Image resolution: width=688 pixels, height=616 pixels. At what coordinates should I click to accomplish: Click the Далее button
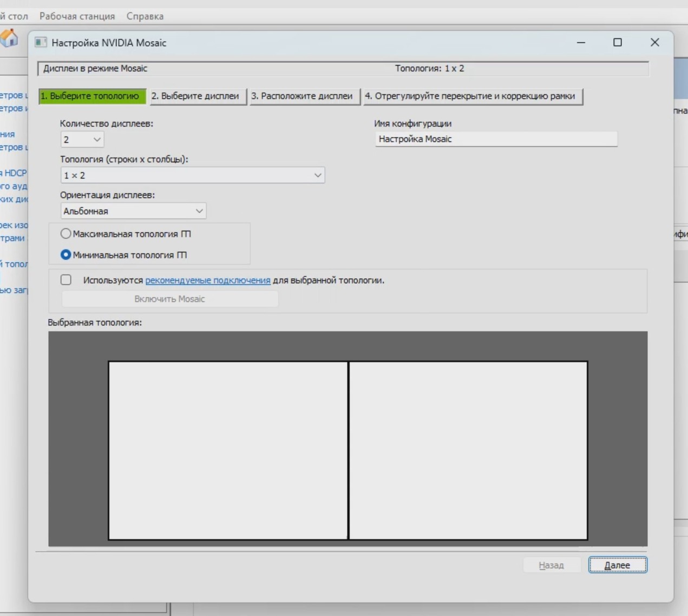pyautogui.click(x=618, y=565)
